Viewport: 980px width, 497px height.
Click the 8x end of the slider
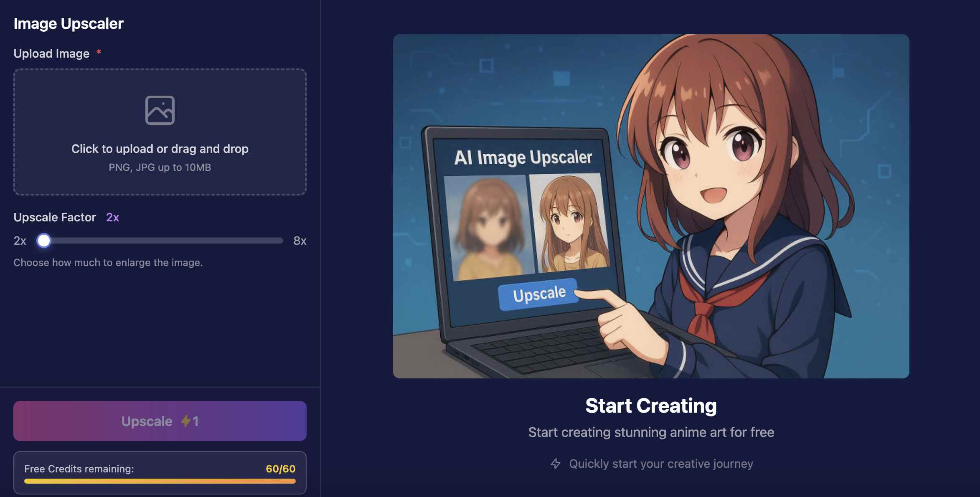pos(300,241)
